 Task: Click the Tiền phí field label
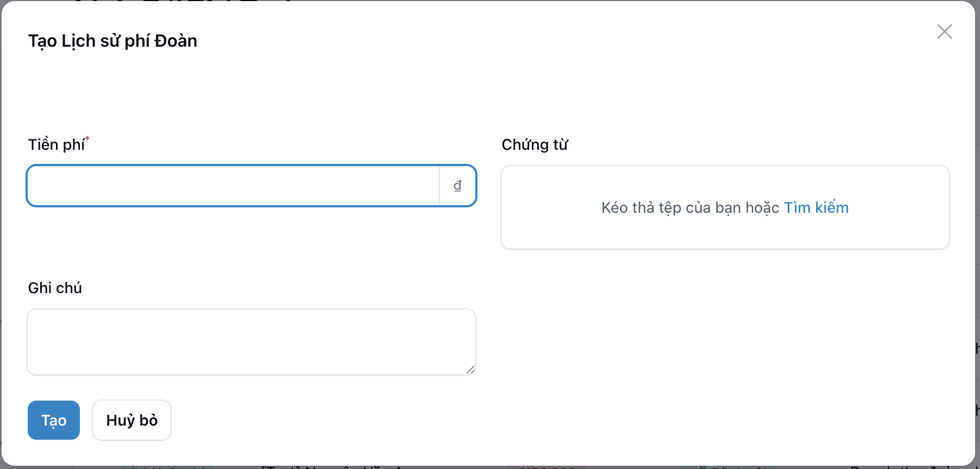click(x=56, y=144)
